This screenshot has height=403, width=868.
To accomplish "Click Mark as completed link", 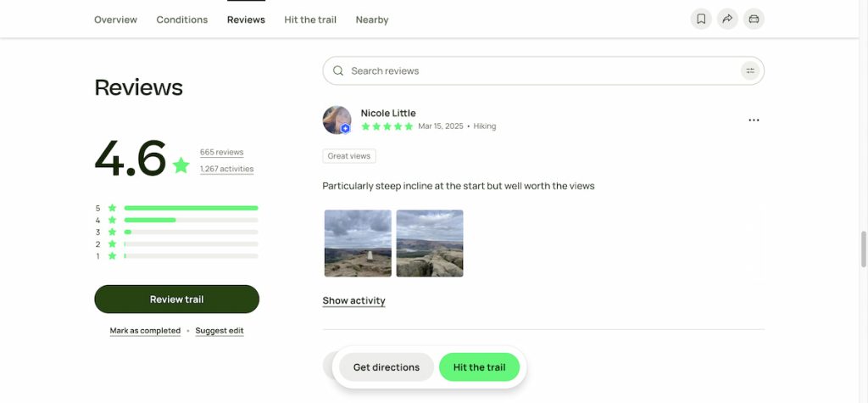I will click(x=145, y=331).
